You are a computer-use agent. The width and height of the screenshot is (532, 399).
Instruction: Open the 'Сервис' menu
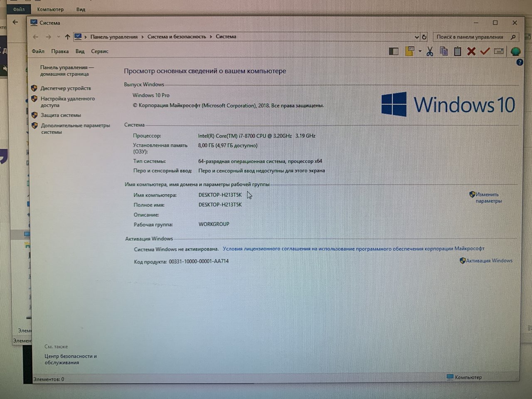click(x=100, y=52)
